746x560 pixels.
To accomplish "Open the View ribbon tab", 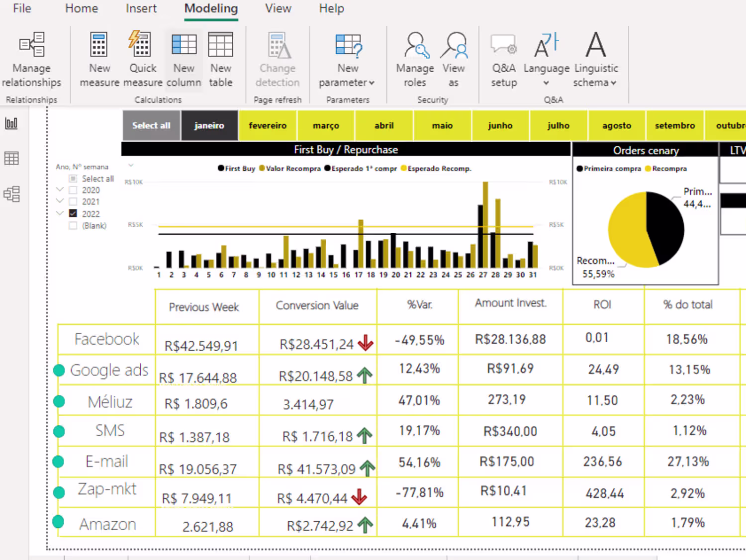I will (278, 8).
